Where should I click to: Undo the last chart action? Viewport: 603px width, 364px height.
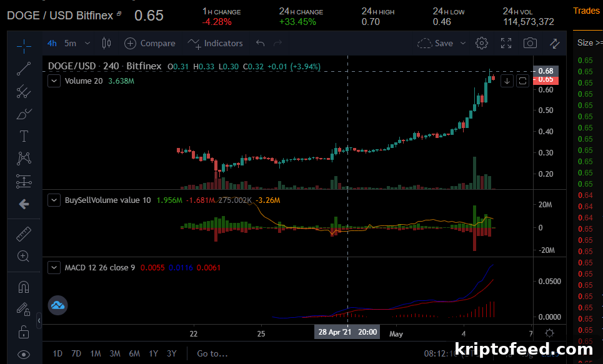(261, 43)
